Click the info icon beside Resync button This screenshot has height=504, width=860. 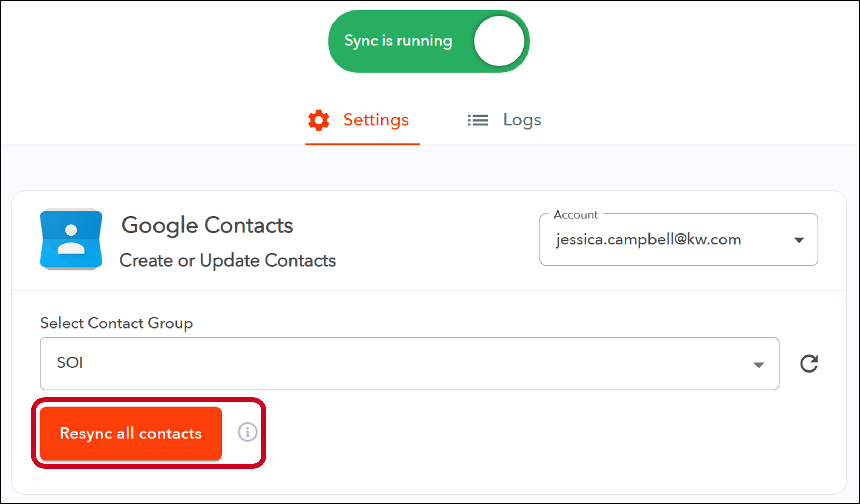click(248, 432)
